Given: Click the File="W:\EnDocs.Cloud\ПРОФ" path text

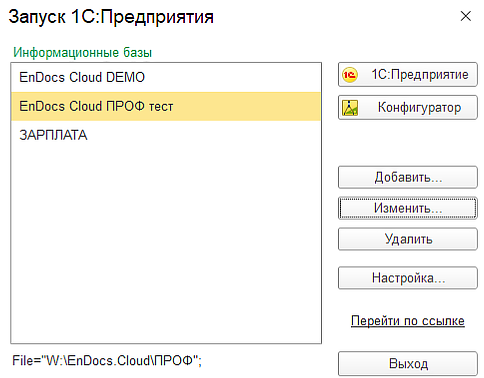Looking at the screenshot, I should tap(107, 361).
